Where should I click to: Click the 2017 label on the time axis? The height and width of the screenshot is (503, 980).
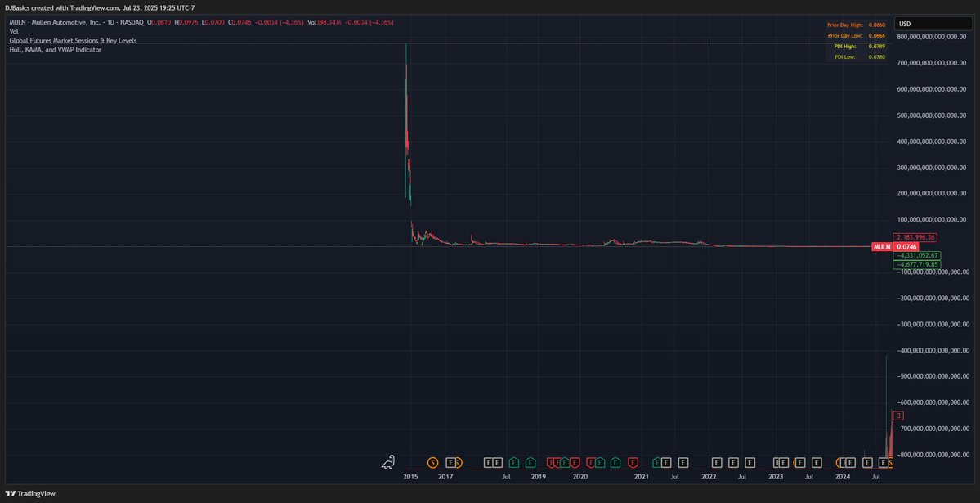click(x=445, y=477)
